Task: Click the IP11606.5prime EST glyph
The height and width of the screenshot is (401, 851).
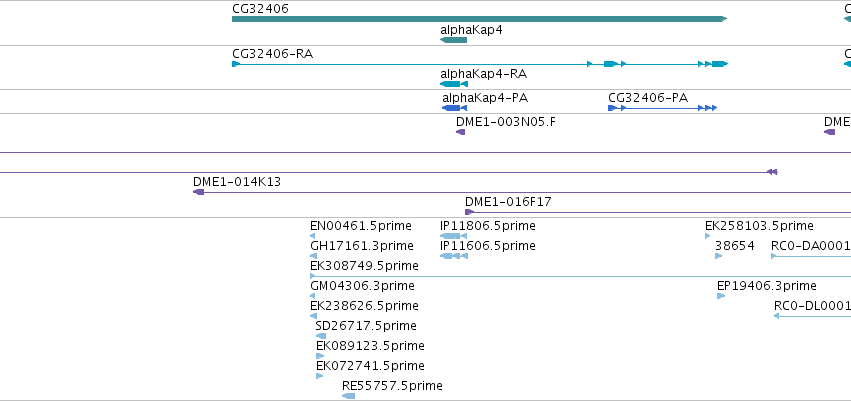Action: 454,256
